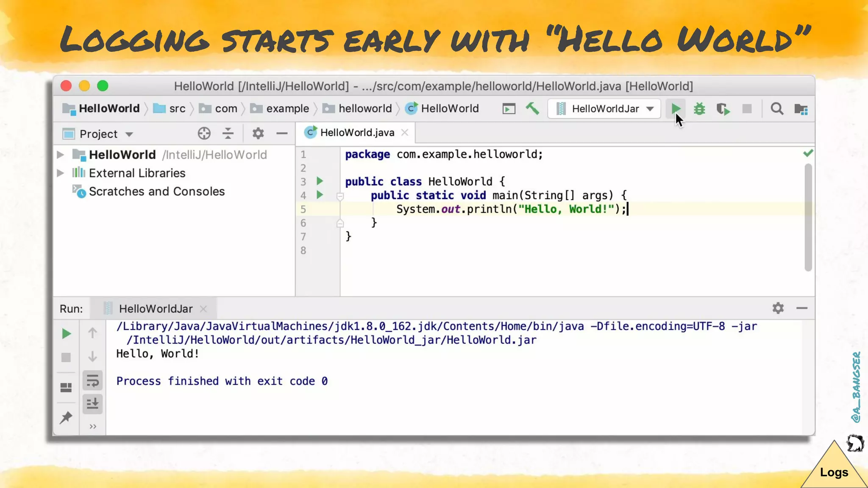Expand External Libraries node
This screenshot has width=868, height=488.
[x=61, y=173]
